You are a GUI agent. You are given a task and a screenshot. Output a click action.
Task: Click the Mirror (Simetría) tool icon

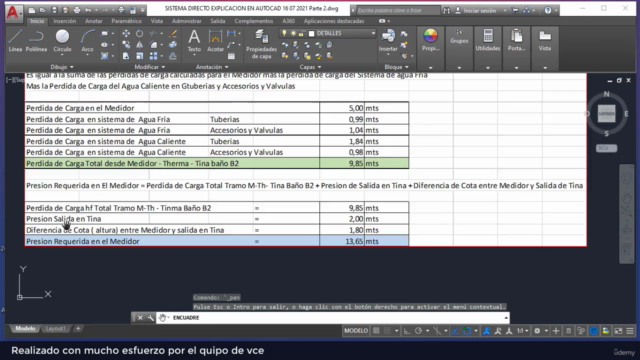(140, 45)
